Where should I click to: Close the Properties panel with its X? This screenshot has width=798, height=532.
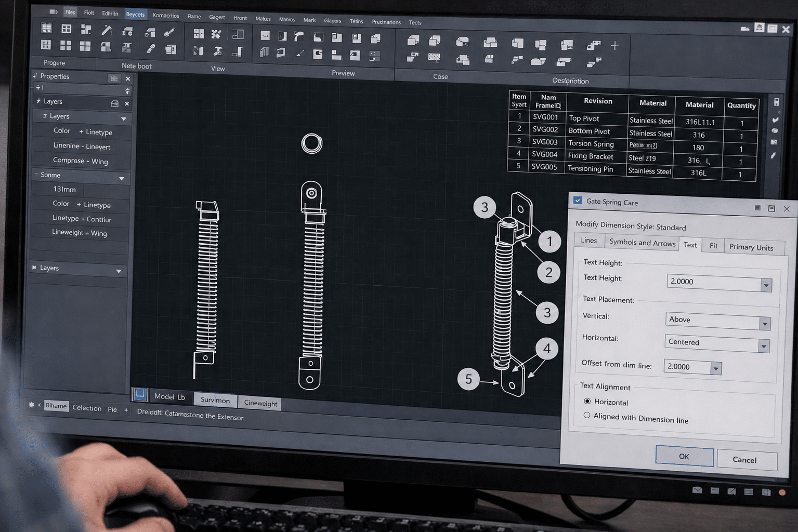(x=128, y=79)
